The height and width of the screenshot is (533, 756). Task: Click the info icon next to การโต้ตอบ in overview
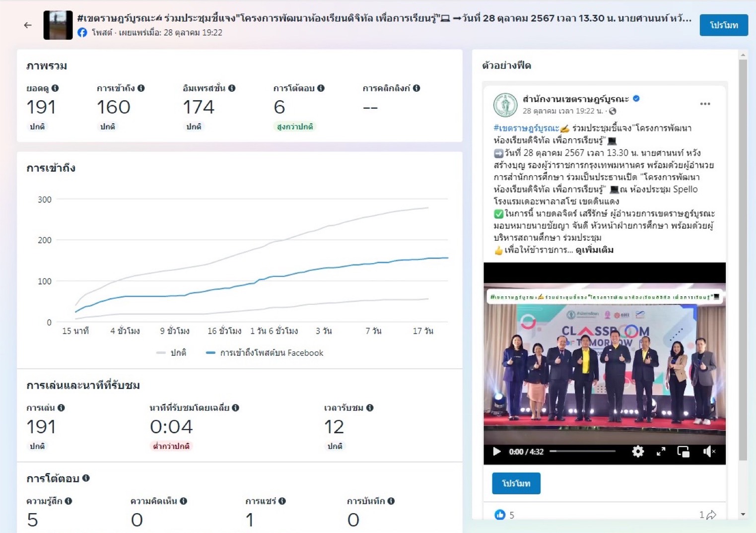click(321, 88)
